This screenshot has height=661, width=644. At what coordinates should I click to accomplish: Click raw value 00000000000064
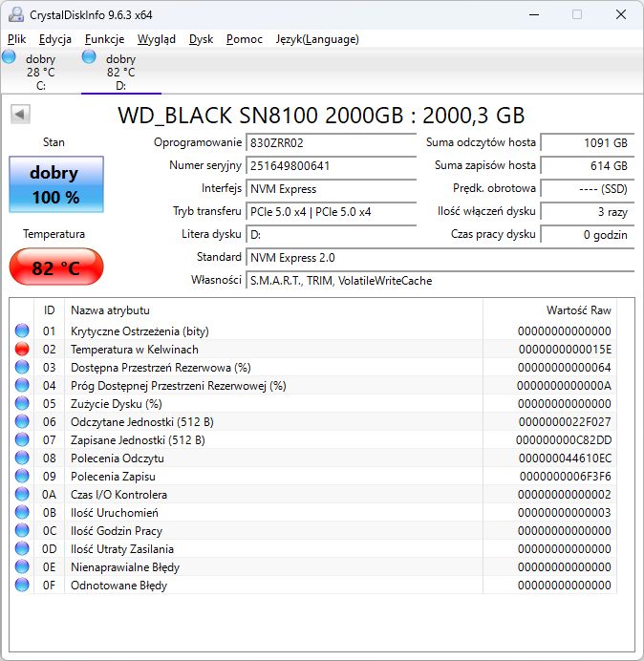pyautogui.click(x=565, y=368)
